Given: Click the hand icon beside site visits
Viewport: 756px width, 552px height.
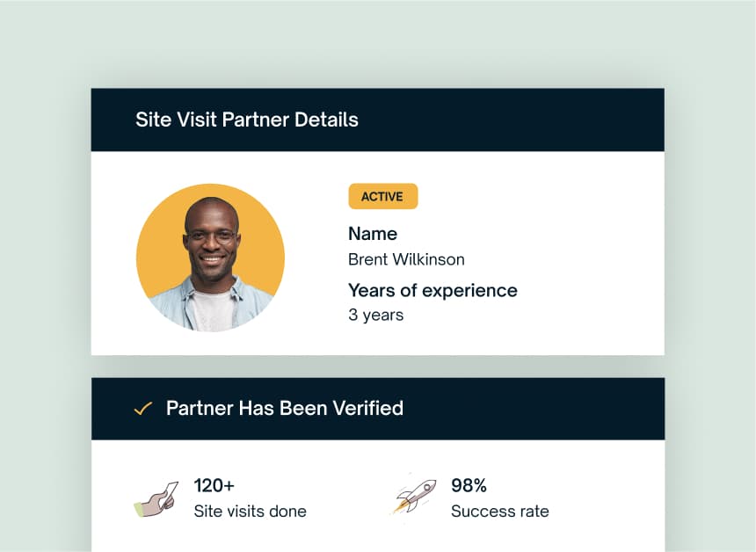Looking at the screenshot, I should pyautogui.click(x=156, y=498).
